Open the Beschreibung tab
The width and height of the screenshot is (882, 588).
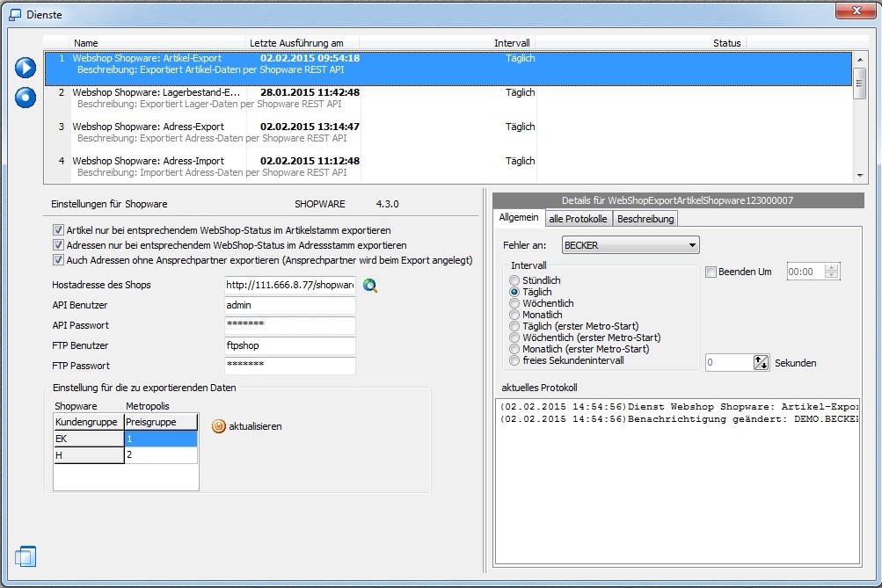pos(645,218)
